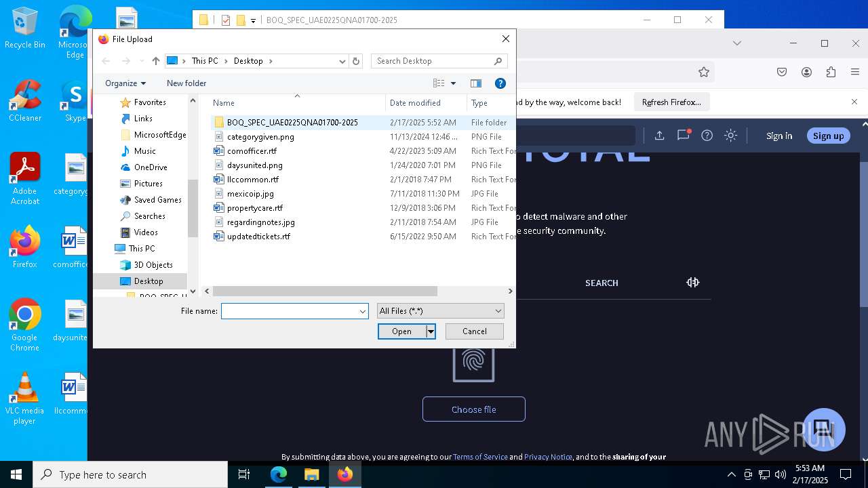This screenshot has height=488, width=868.
Task: Click the Search Desktop field
Action: click(x=432, y=61)
